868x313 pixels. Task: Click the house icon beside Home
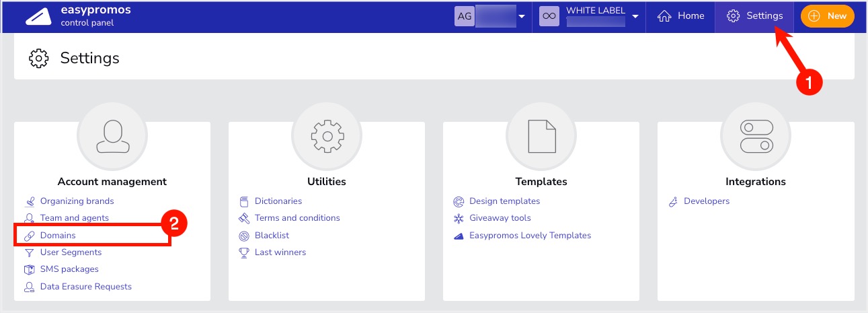pyautogui.click(x=664, y=16)
